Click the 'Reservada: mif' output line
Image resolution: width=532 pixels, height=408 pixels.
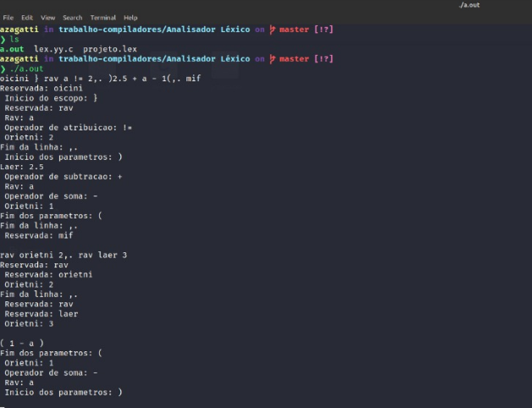[x=39, y=235]
